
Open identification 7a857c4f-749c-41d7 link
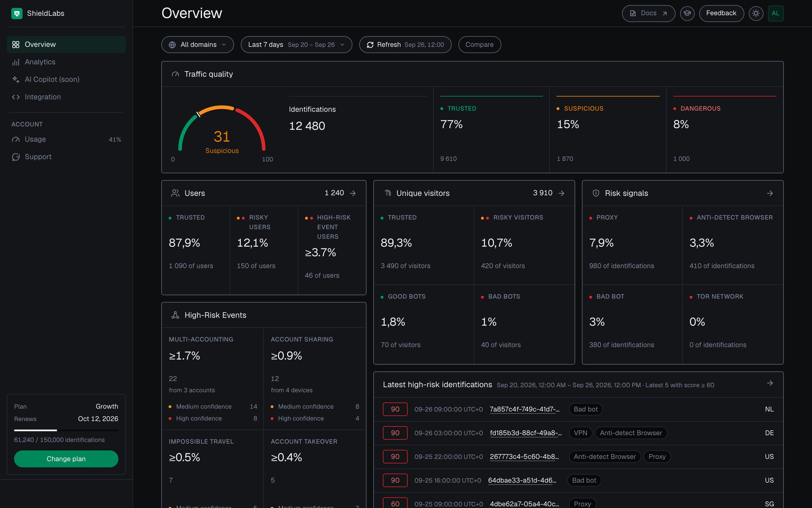524,409
